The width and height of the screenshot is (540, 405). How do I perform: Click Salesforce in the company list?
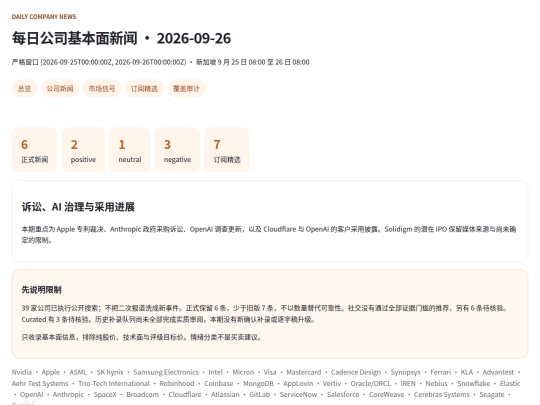tap(343, 395)
